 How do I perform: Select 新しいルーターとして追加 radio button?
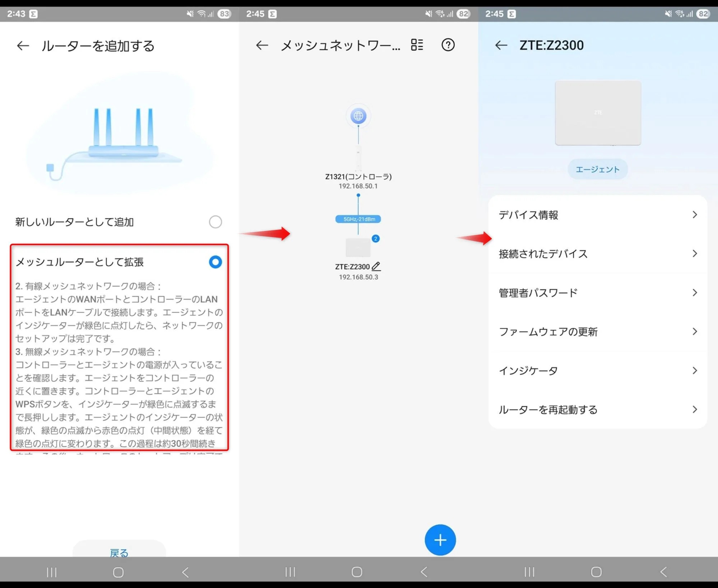[x=215, y=222]
